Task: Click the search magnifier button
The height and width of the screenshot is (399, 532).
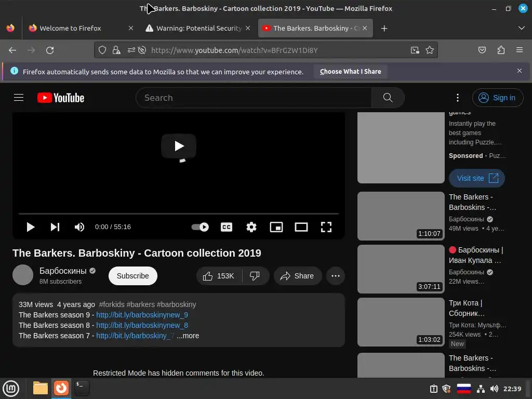Action: click(388, 98)
